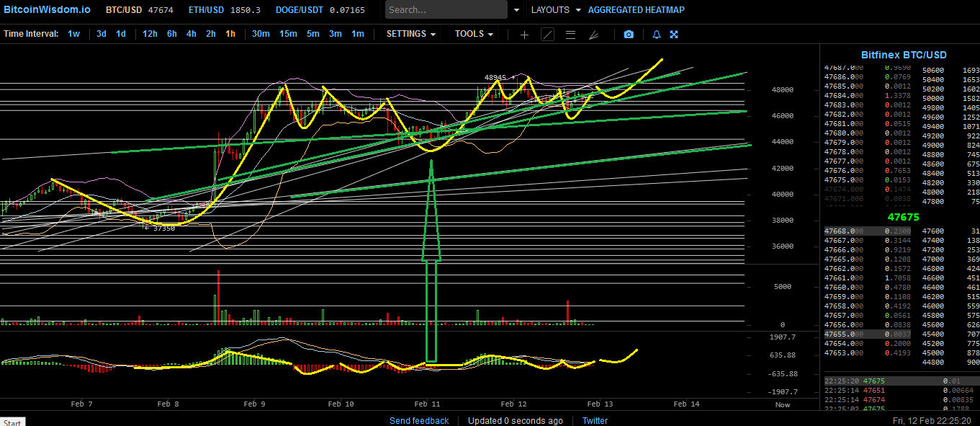Go to BitcoinWisdom.io home logo
The image size is (980, 426).
47,10
